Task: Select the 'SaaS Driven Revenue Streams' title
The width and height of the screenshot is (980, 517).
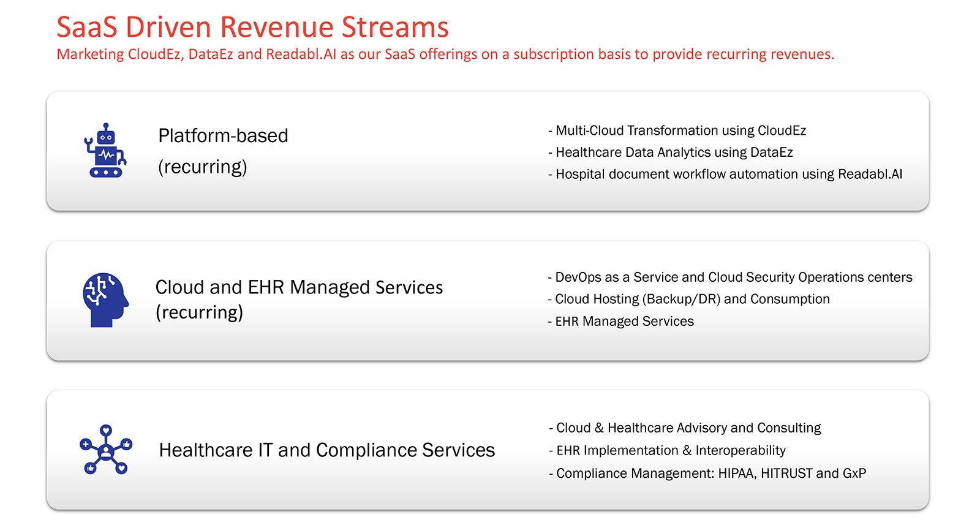Action: (252, 28)
